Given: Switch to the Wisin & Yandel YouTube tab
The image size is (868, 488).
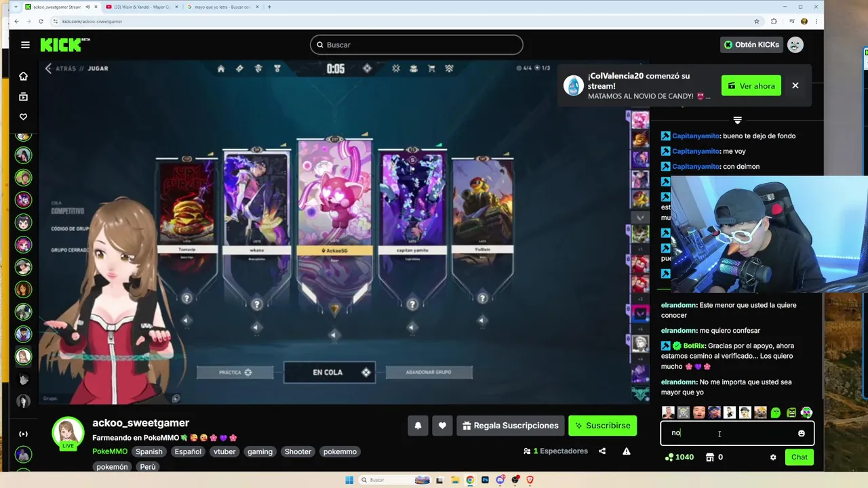Looking at the screenshot, I should [x=142, y=7].
